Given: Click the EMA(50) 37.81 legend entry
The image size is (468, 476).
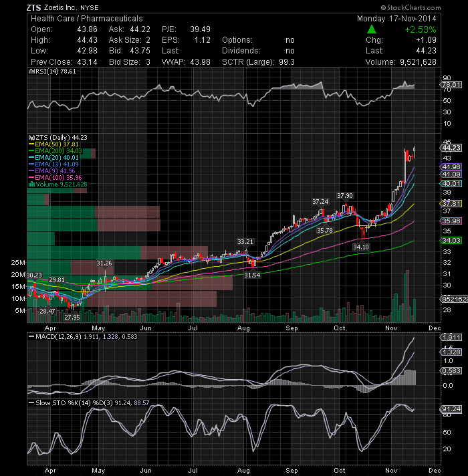Looking at the screenshot, I should [53, 144].
